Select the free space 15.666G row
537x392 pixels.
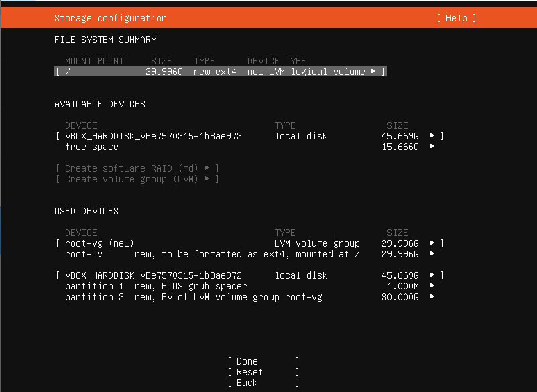pos(250,147)
